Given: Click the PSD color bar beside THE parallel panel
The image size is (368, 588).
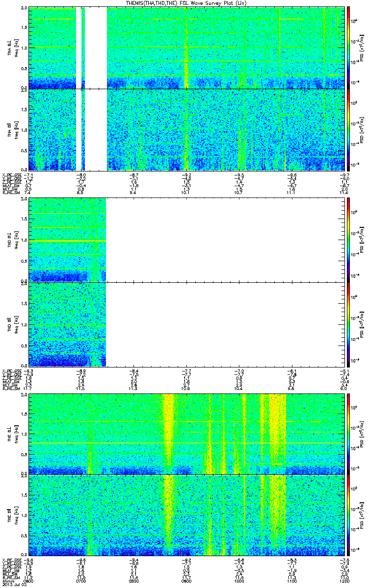Looking at the screenshot, I should click(x=348, y=514).
